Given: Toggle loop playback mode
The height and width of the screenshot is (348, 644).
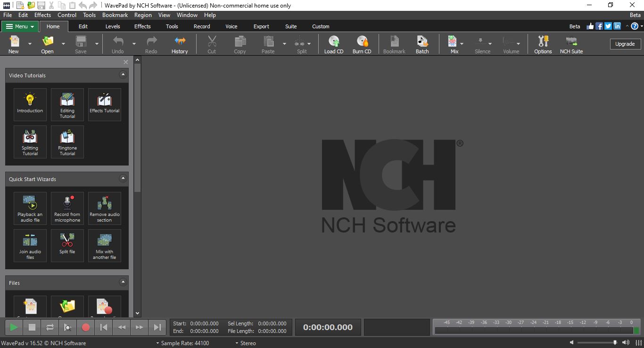Looking at the screenshot, I should pos(50,327).
